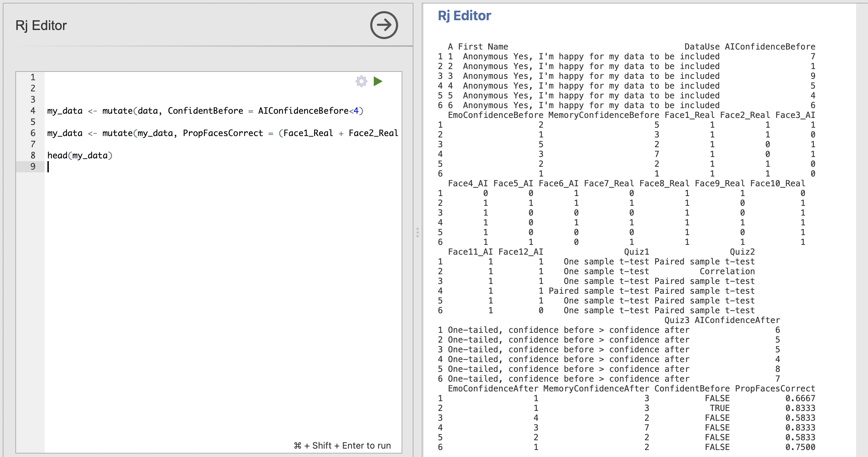This screenshot has width=868, height=457.
Task: Click the 'Face11_AI' column header
Action: pos(471,252)
